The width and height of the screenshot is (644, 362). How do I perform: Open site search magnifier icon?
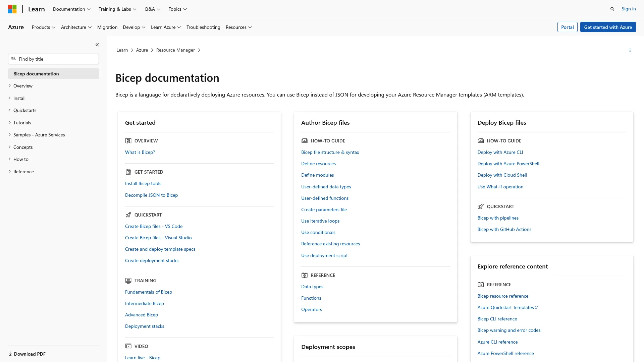coord(612,9)
